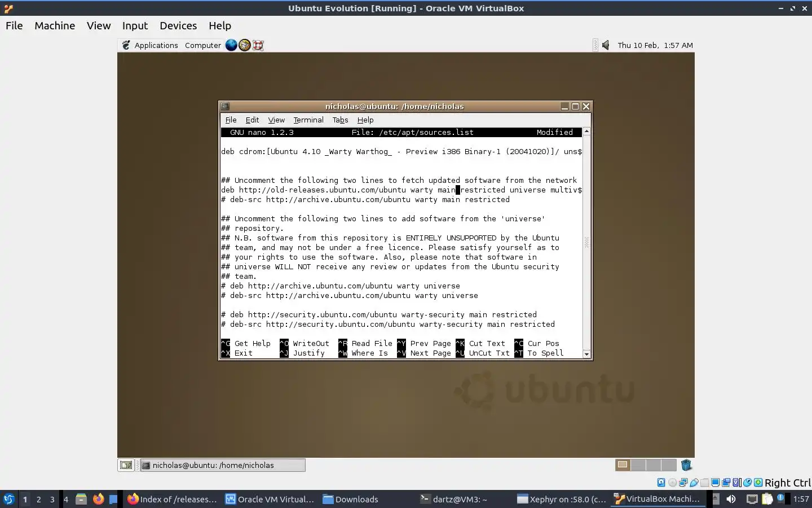
Task: Open the VirtualBox Devices menu
Action: [x=178, y=25]
